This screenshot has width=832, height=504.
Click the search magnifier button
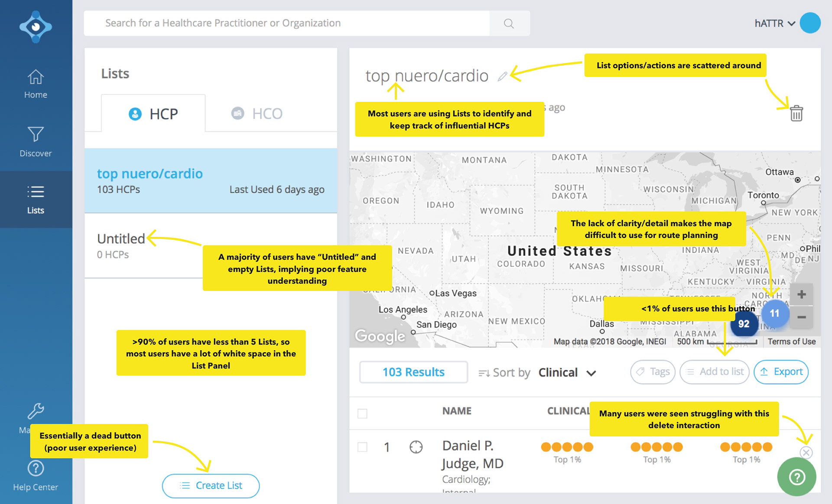[x=509, y=23]
